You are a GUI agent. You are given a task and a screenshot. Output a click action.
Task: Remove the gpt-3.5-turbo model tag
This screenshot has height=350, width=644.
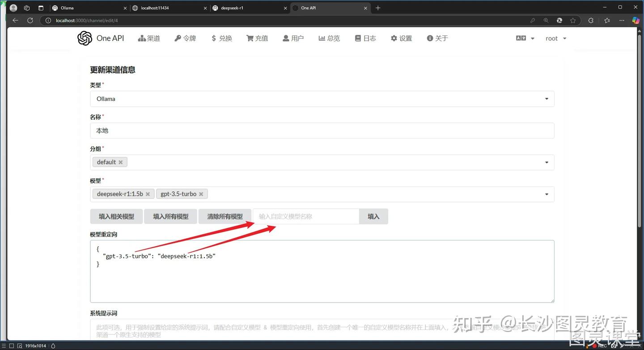201,194
